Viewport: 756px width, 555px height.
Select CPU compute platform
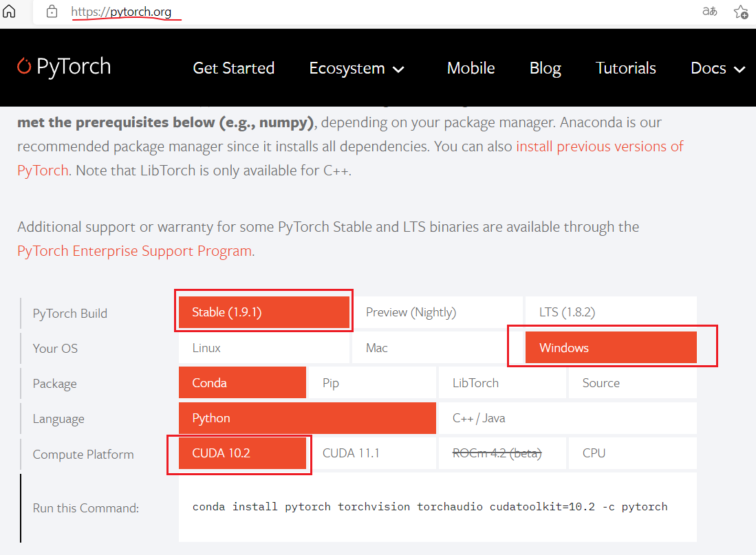click(x=633, y=453)
